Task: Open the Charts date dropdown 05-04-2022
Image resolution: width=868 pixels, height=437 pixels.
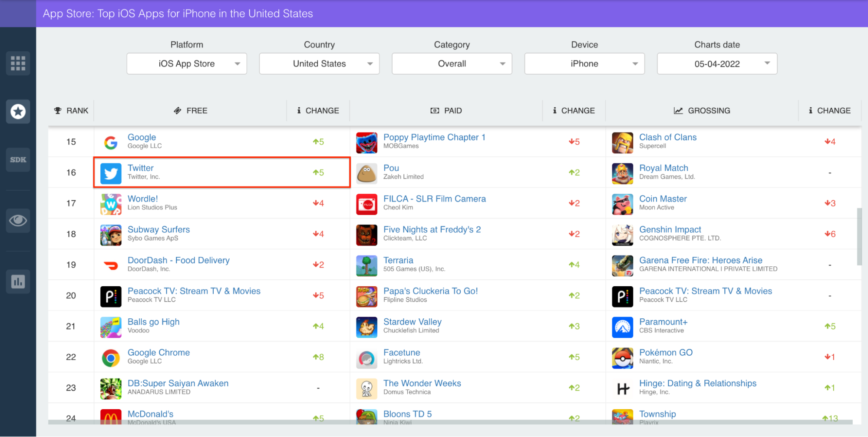Action: [x=717, y=63]
